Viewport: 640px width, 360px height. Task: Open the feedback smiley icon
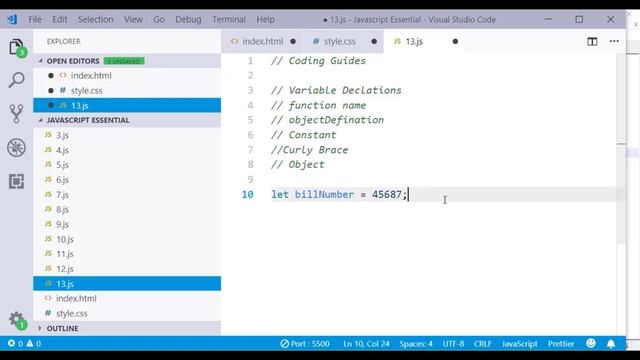click(x=591, y=344)
